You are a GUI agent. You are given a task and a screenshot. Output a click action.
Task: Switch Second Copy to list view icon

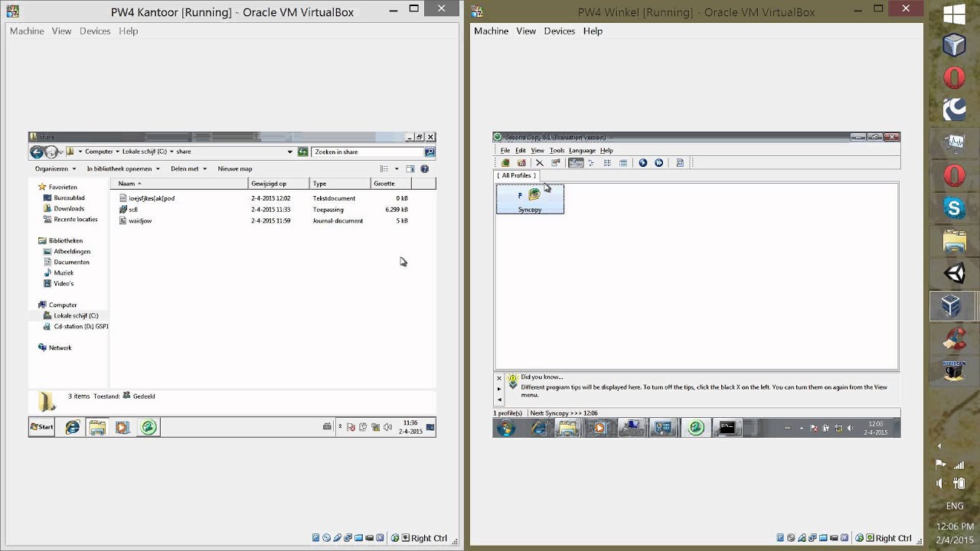coord(607,163)
